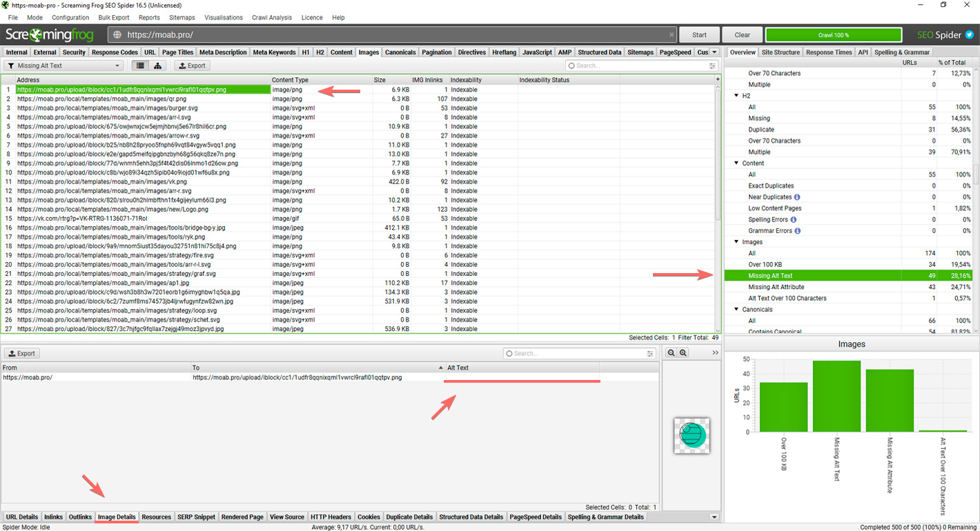Show more bottom tabs via overflow arrow

(714, 517)
